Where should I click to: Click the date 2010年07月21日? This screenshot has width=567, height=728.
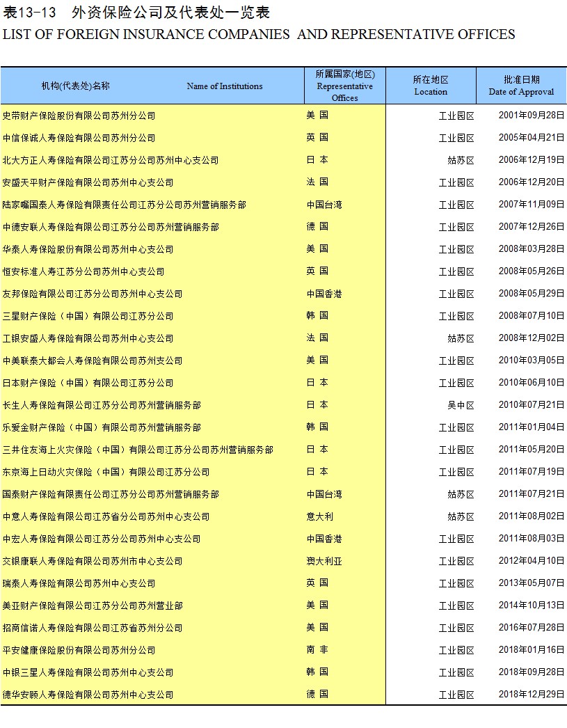point(532,405)
